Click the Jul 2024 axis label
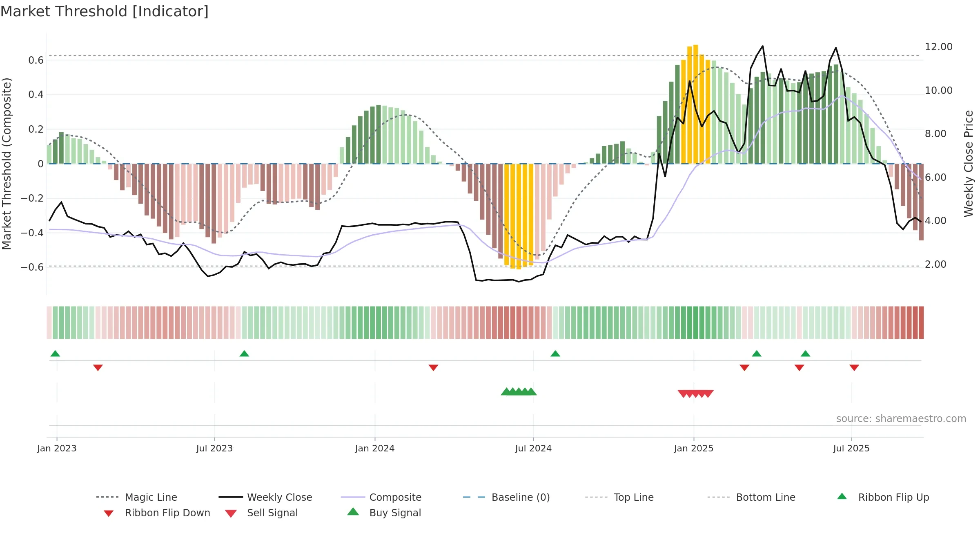This screenshot has height=551, width=980. (533, 449)
